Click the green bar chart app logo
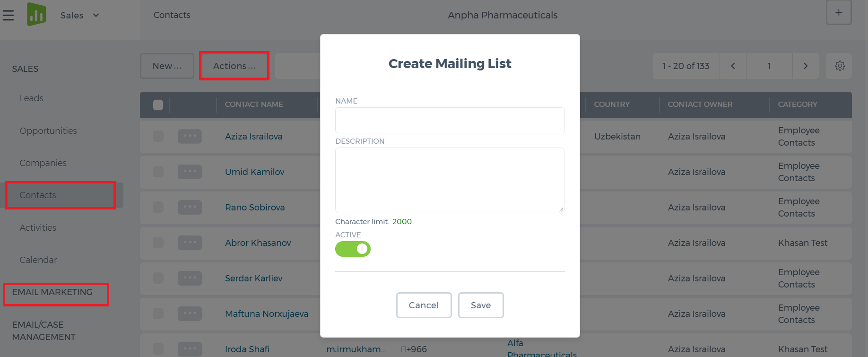The height and width of the screenshot is (357, 868). 37,14
